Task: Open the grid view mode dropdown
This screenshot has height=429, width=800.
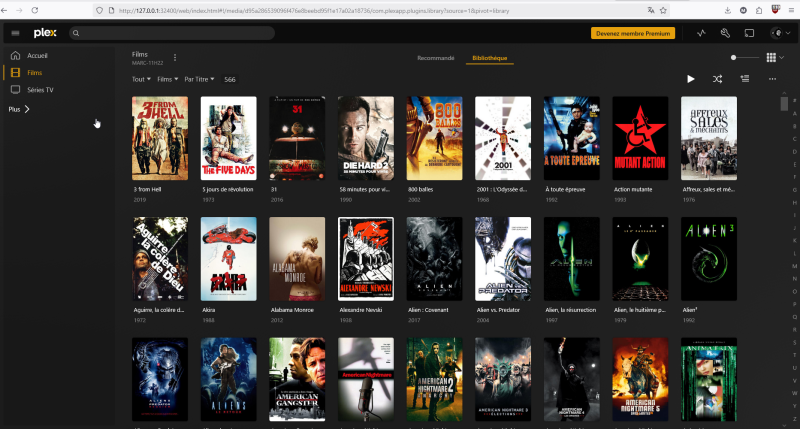Action: coord(775,58)
